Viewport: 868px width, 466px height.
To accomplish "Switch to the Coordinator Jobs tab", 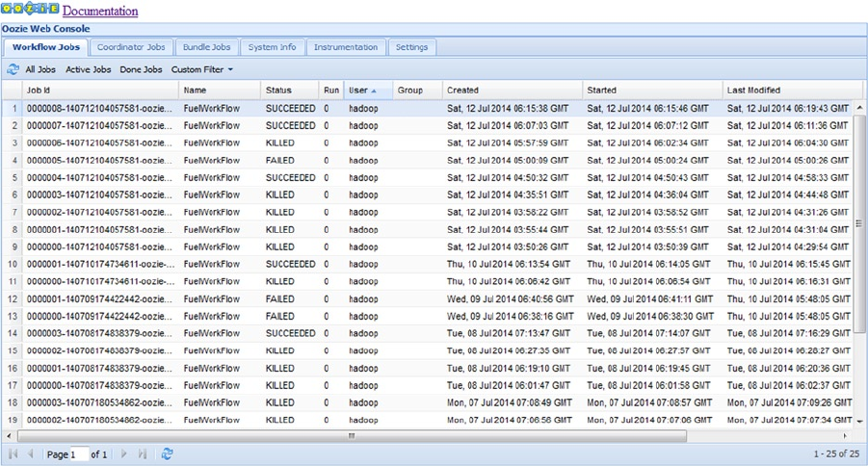I will 131,47.
